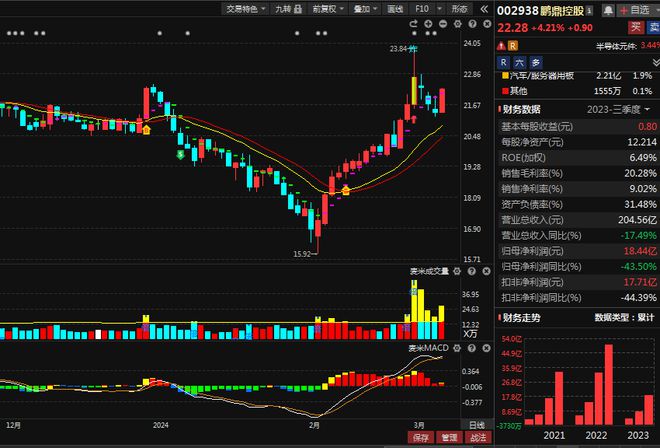Open the 交易特色 dropdown menu
This screenshot has width=660, height=448.
click(246, 9)
